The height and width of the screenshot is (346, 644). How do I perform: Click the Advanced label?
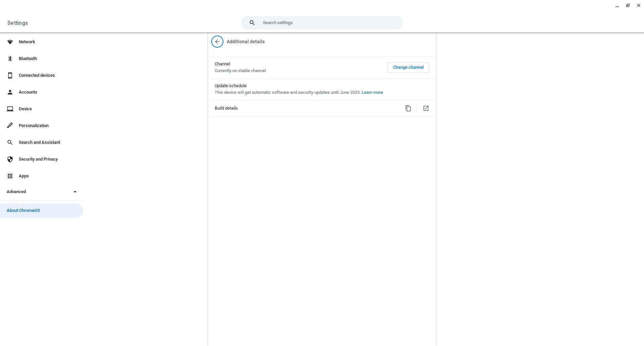[16, 192]
